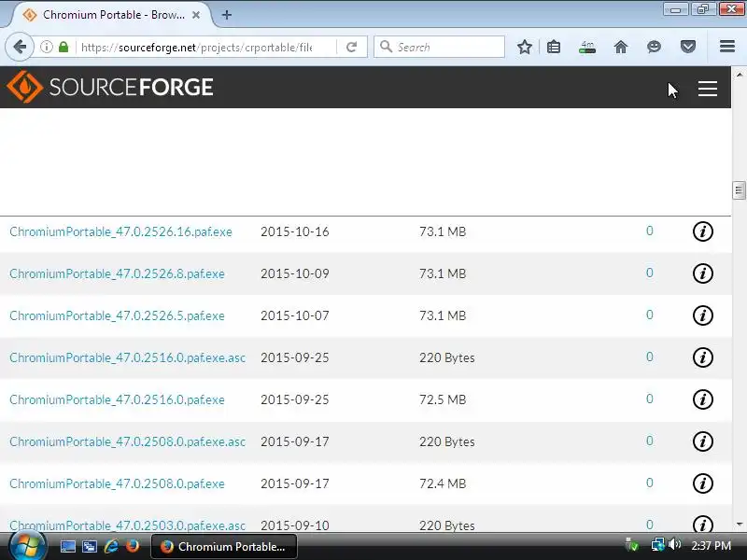Image resolution: width=747 pixels, height=560 pixels.
Task: Switch to Chromium Portable... taskbar button
Action: tap(224, 547)
